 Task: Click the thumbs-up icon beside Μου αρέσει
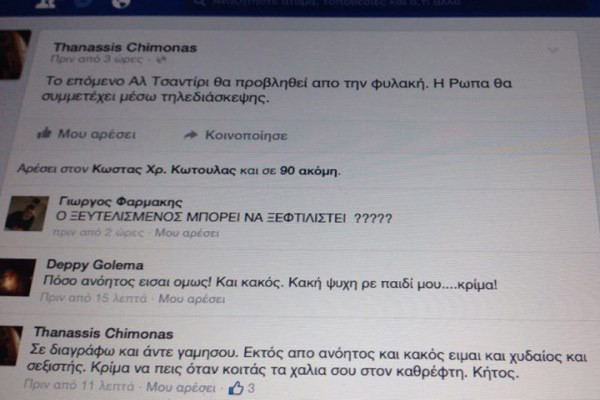click(x=44, y=133)
